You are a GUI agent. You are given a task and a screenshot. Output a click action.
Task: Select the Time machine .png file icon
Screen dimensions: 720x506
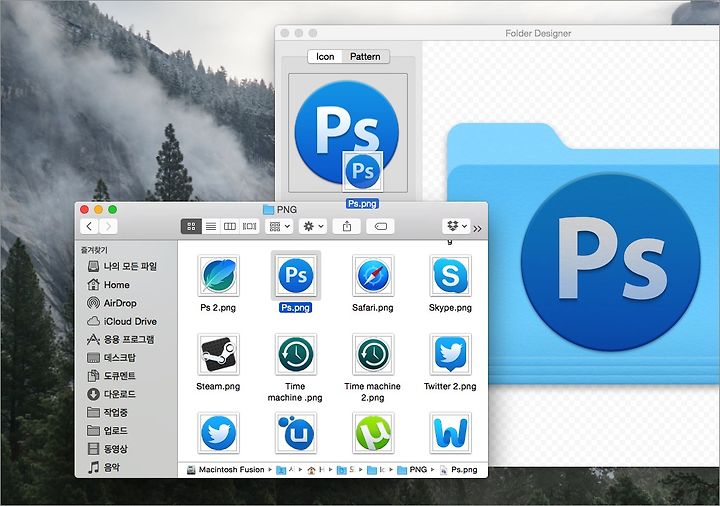(296, 354)
